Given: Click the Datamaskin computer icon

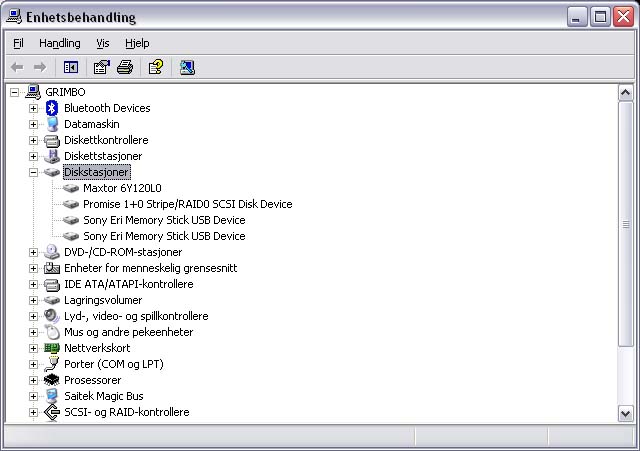Looking at the screenshot, I should coord(52,124).
